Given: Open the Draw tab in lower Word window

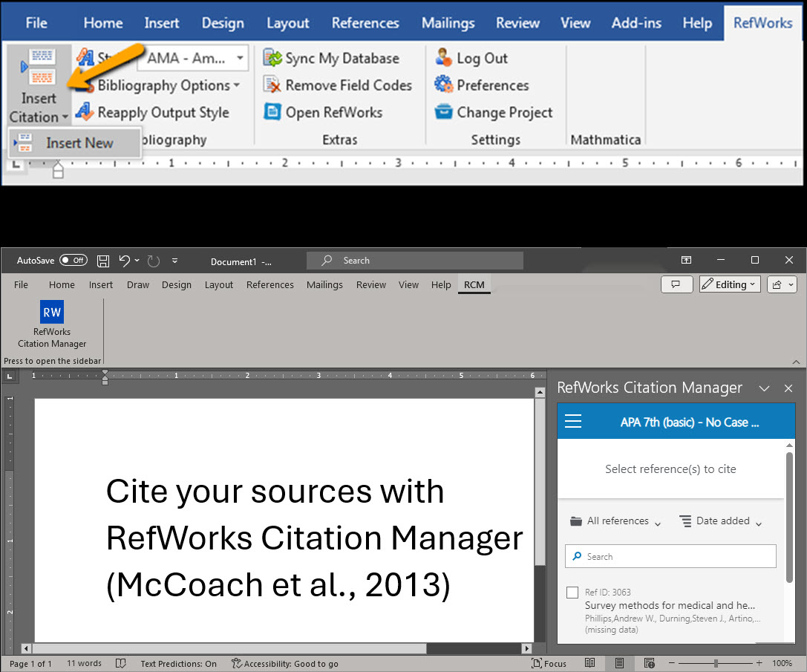Looking at the screenshot, I should (138, 284).
